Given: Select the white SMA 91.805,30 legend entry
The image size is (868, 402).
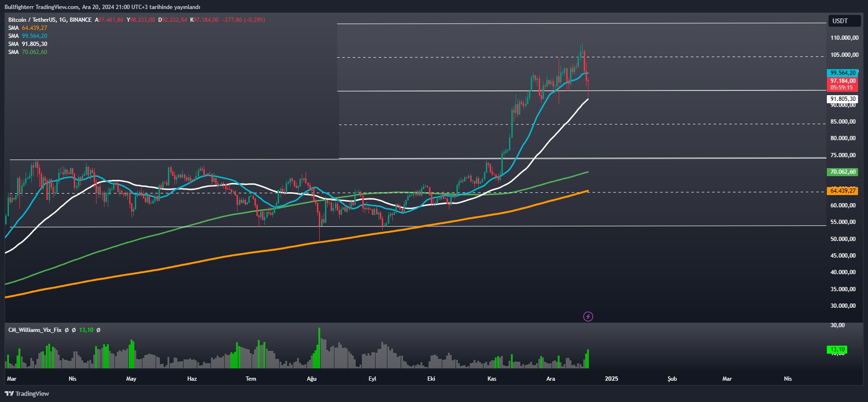Looking at the screenshot, I should [28, 44].
